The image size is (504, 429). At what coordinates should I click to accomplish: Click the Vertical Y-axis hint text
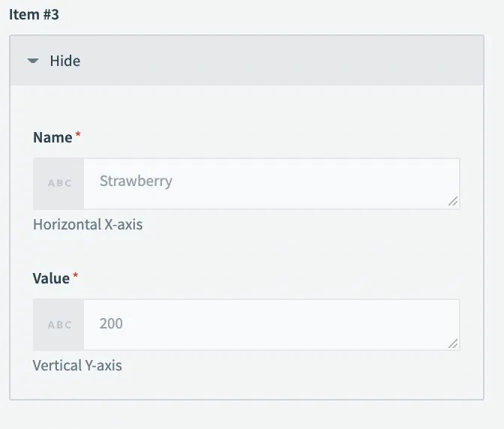point(77,366)
